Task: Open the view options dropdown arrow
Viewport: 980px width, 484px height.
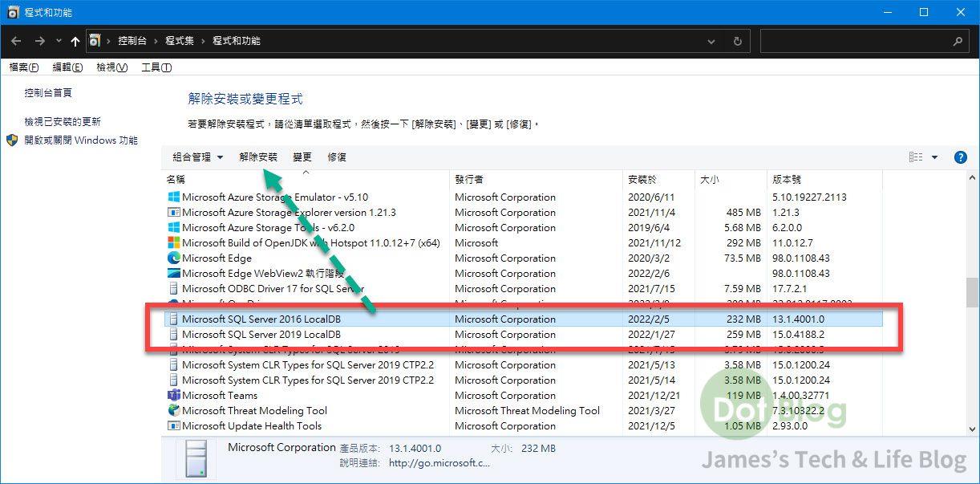Action: (x=934, y=157)
